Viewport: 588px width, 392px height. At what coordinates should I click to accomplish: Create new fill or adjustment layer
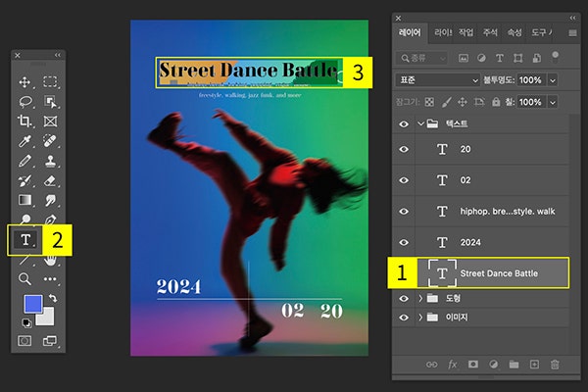click(494, 365)
